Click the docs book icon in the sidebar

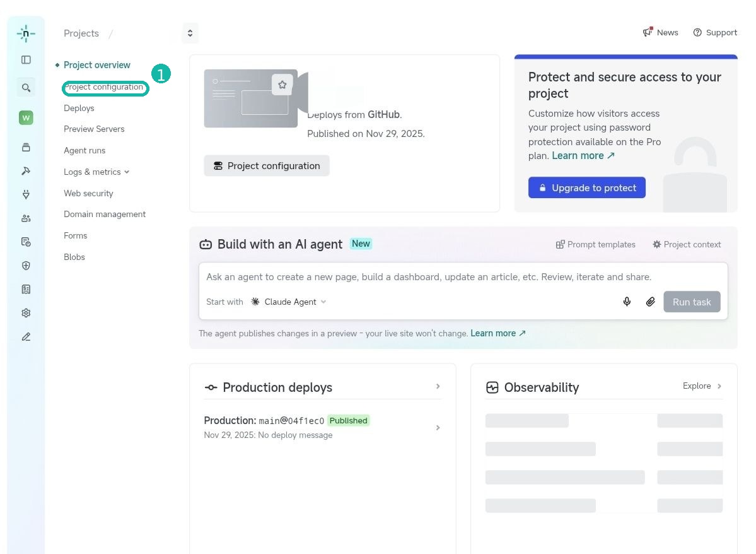[25, 289]
